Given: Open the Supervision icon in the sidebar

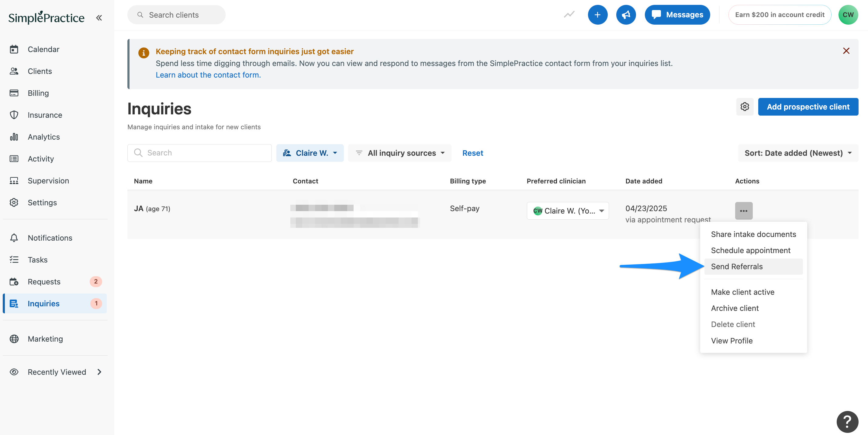Looking at the screenshot, I should click(14, 181).
